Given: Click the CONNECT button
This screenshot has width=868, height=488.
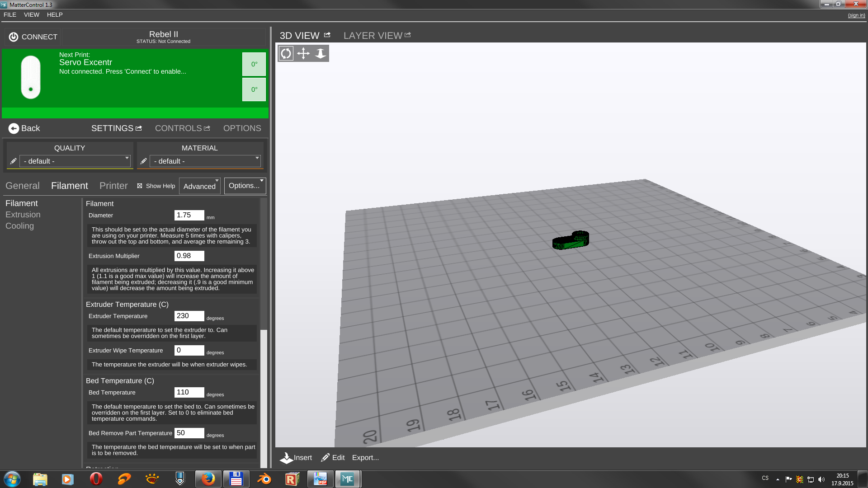Looking at the screenshot, I should pos(33,37).
